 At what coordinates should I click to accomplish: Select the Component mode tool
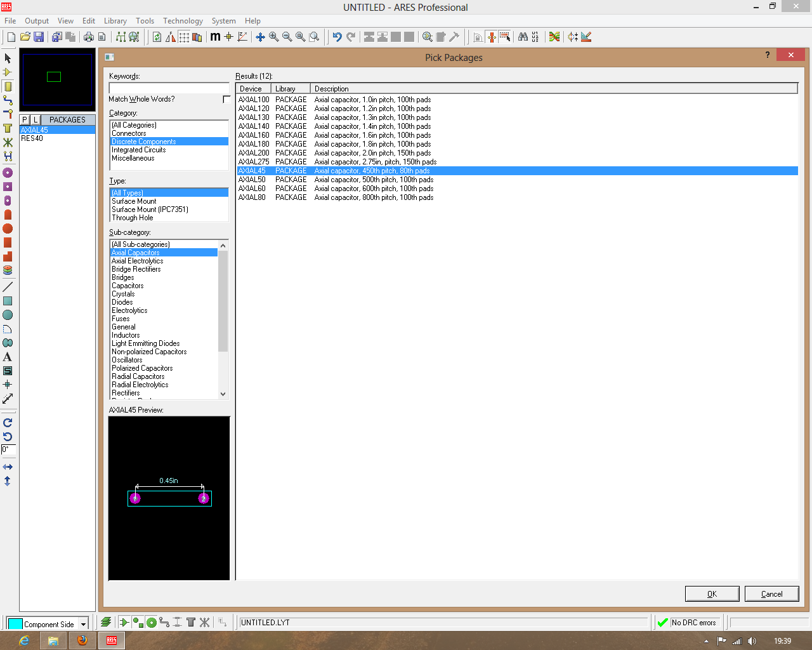pyautogui.click(x=8, y=72)
